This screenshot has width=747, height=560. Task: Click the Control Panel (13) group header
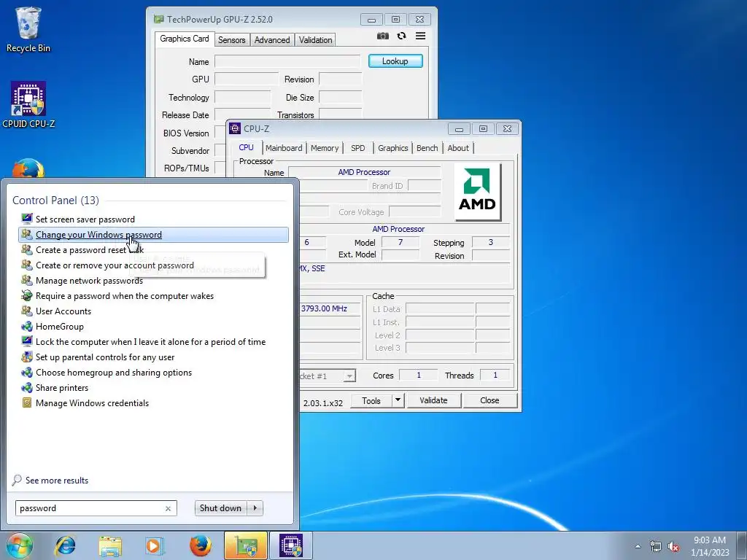click(x=55, y=201)
